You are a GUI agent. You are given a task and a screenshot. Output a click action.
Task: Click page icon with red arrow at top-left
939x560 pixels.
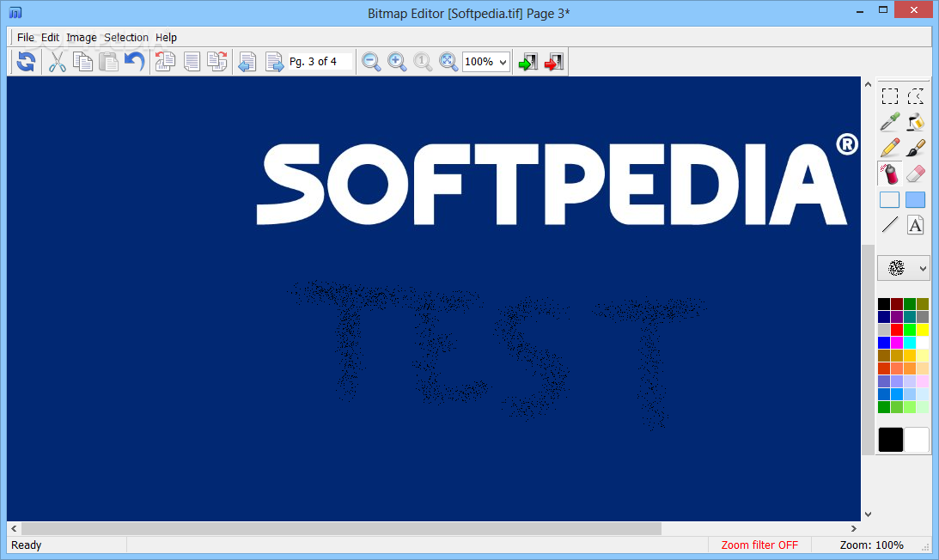[165, 62]
